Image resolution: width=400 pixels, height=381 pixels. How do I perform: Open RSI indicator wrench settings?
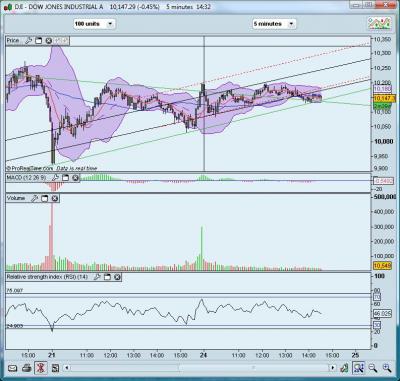coord(97,277)
